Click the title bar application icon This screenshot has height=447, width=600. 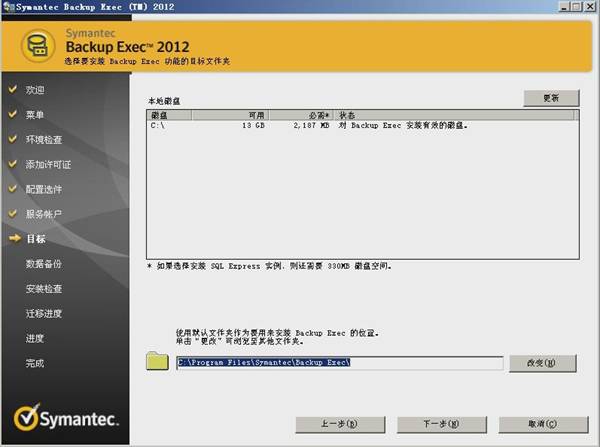8,8
